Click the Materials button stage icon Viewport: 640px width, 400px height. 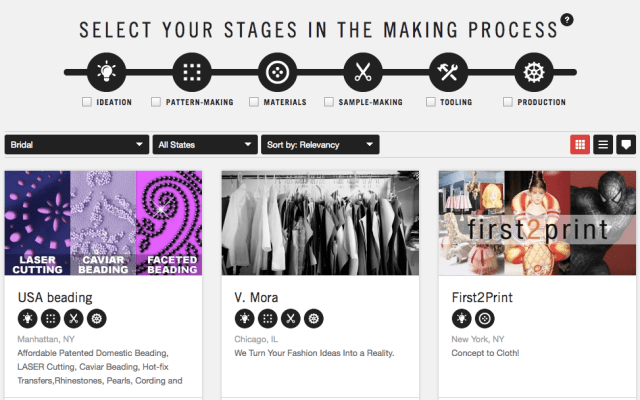coord(277,73)
